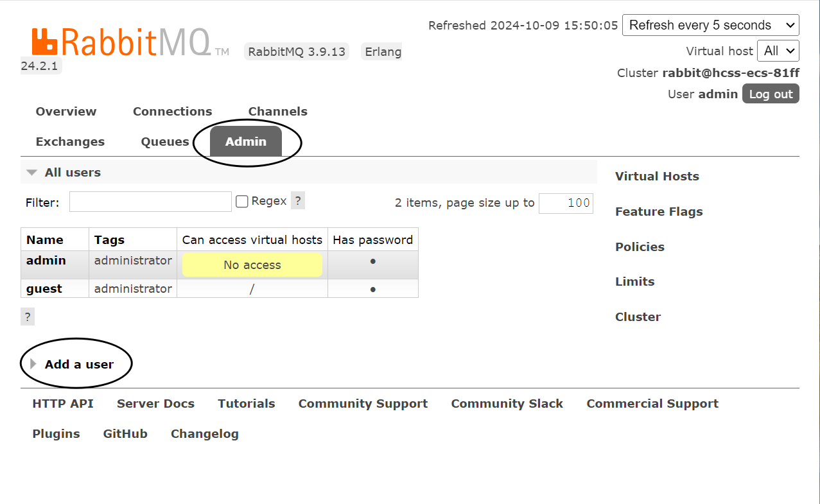Click the Has password column header

[x=372, y=239]
